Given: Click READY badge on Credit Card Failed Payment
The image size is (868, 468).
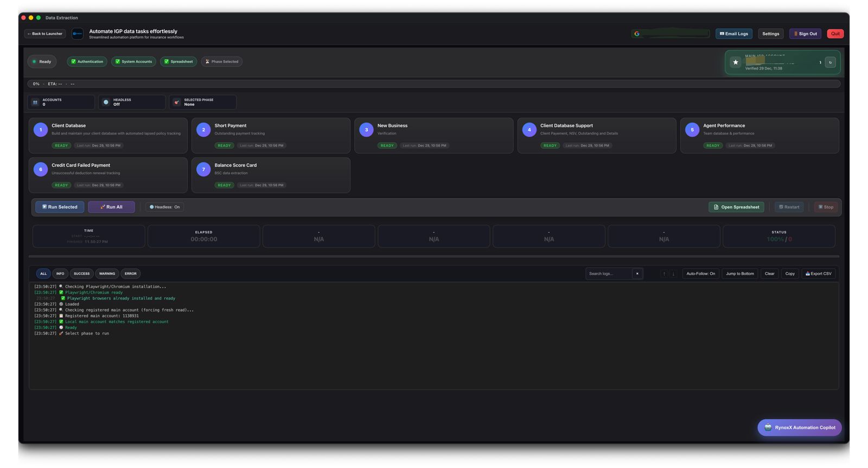Looking at the screenshot, I should [x=61, y=185].
